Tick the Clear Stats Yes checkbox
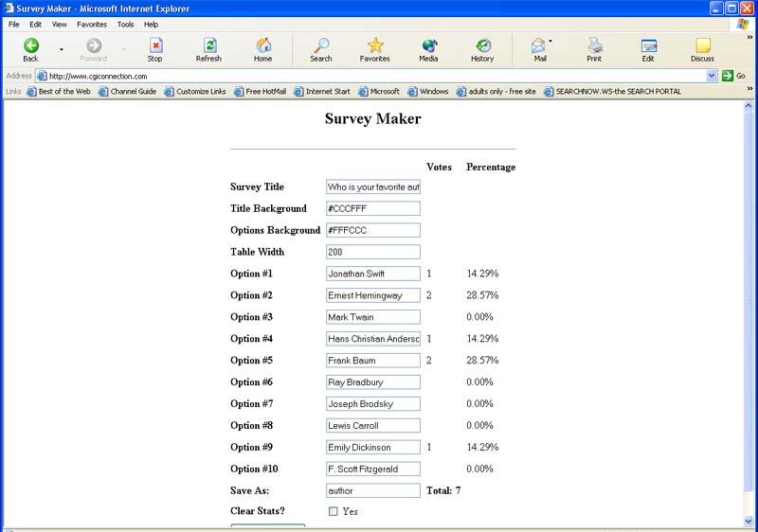 [334, 511]
